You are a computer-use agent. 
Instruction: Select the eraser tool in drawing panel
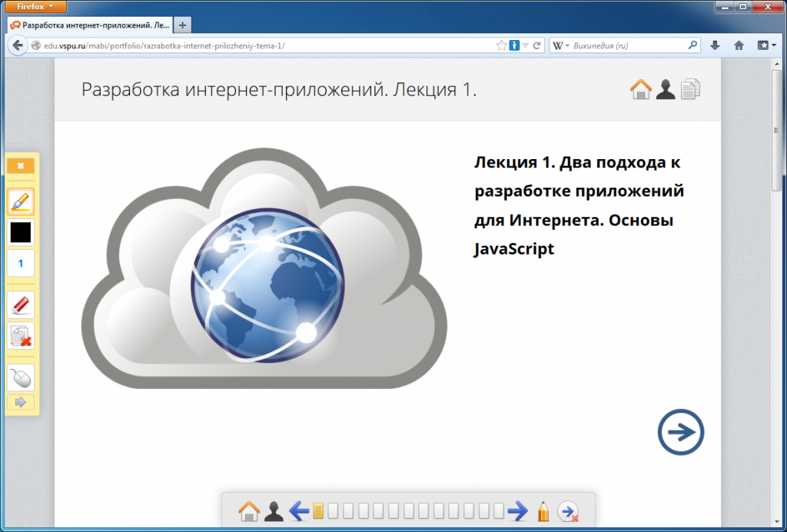[21, 304]
